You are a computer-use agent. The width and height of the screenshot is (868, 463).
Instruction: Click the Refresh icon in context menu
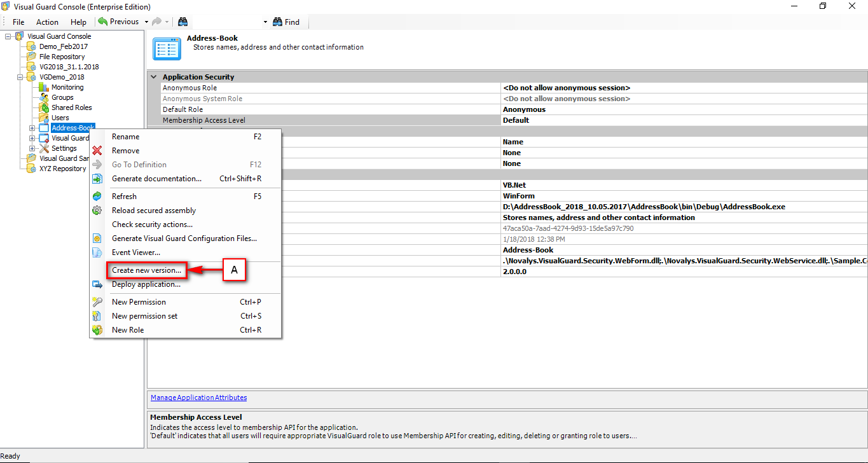pyautogui.click(x=97, y=196)
